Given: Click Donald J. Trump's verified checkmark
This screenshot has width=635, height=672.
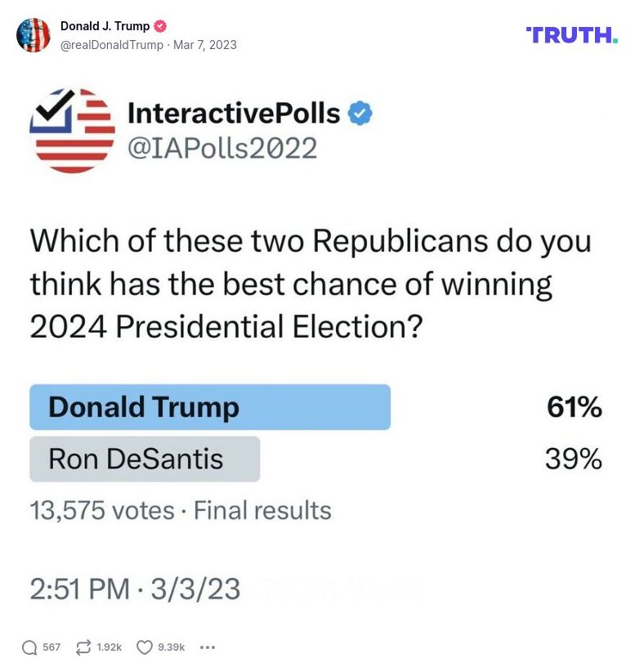Looking at the screenshot, I should click(159, 25).
